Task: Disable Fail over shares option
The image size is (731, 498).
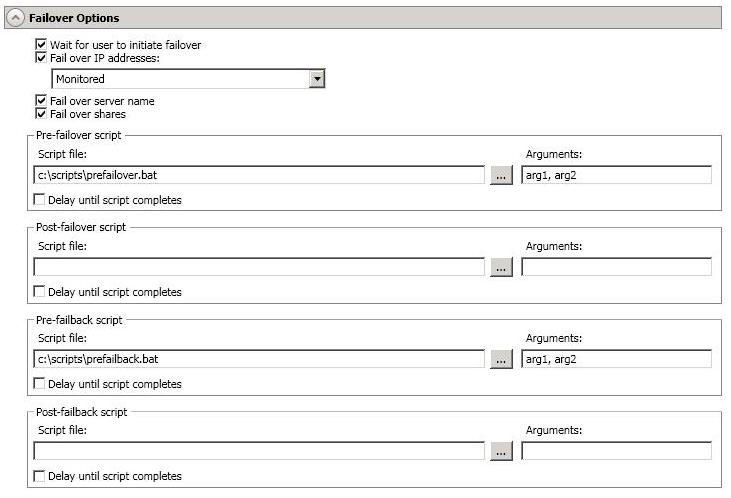Action: pos(41,113)
